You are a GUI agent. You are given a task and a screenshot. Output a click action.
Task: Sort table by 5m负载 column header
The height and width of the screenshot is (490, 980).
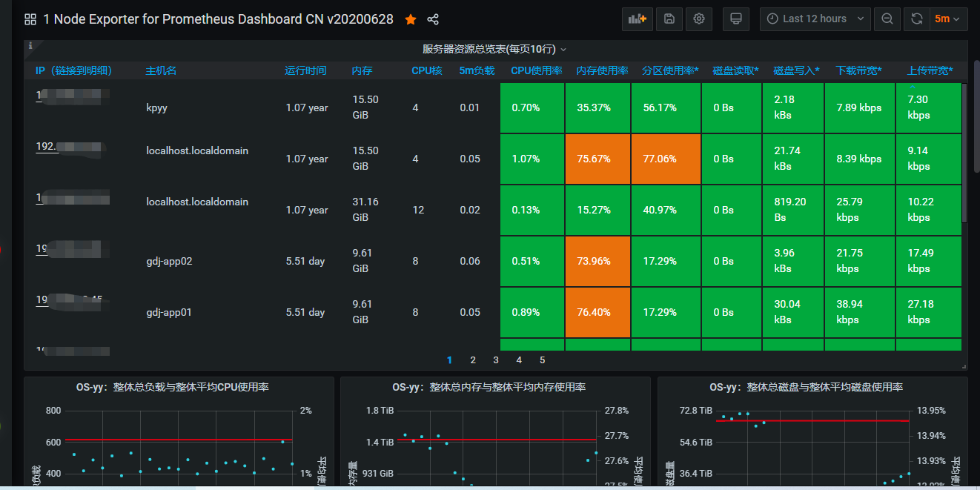(x=477, y=70)
